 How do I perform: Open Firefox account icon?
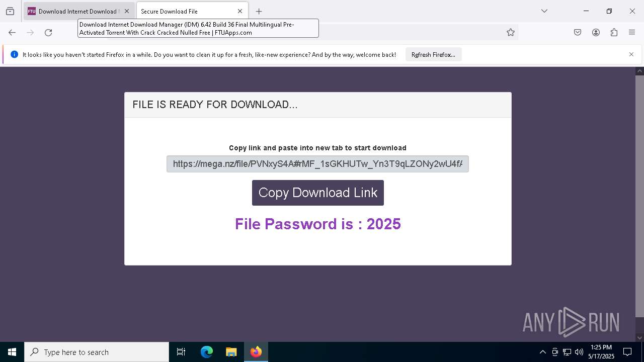click(596, 32)
